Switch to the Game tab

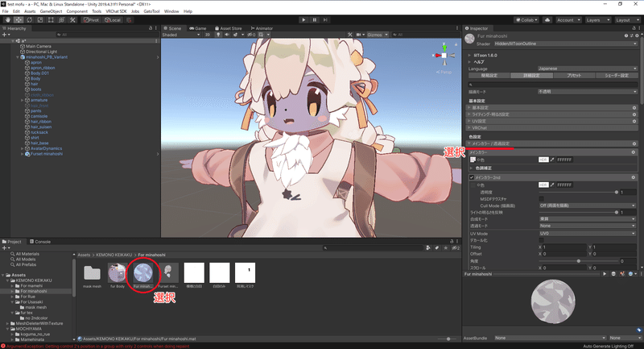coord(198,28)
